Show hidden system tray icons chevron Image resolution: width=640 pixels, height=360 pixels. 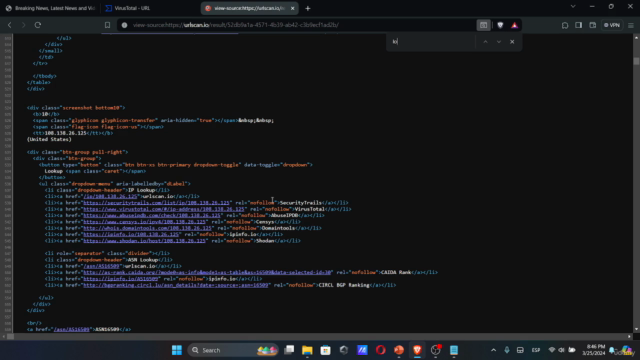pos(493,350)
